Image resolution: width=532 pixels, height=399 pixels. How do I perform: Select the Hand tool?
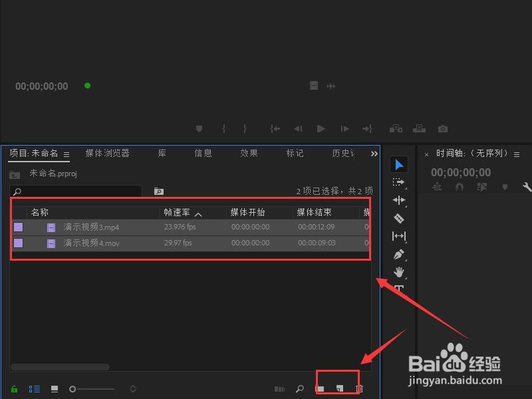click(398, 272)
